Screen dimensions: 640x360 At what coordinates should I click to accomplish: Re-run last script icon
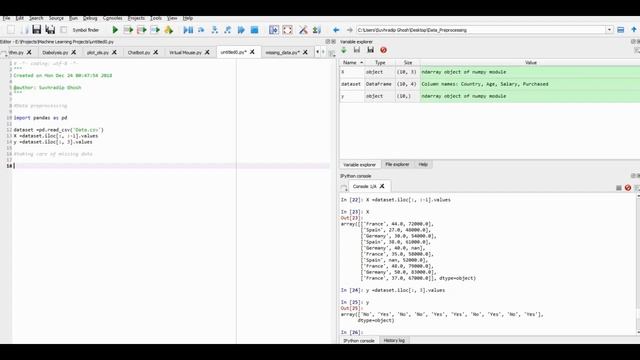point(169,30)
